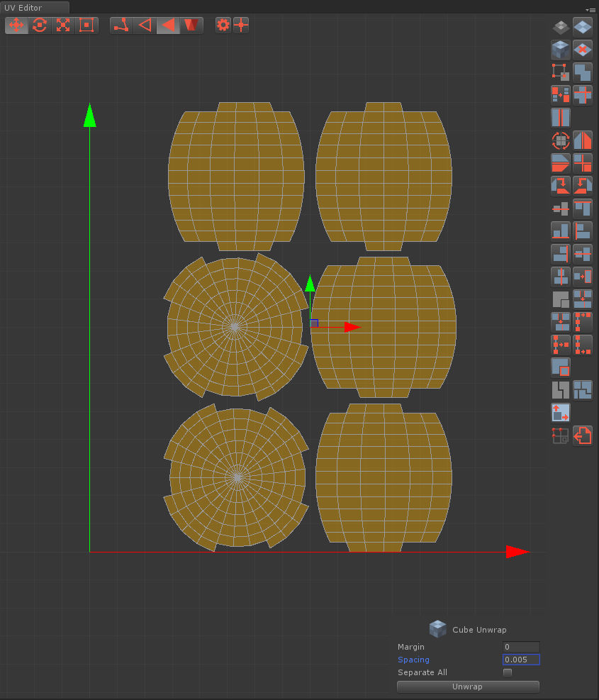
Task: Click blue square arrow to red rectangle icon
Action: click(x=583, y=277)
